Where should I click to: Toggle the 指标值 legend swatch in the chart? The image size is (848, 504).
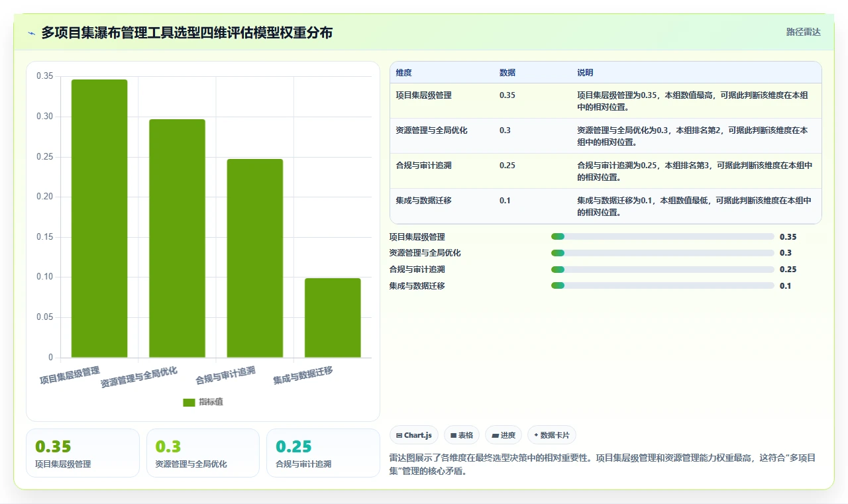pyautogui.click(x=189, y=402)
